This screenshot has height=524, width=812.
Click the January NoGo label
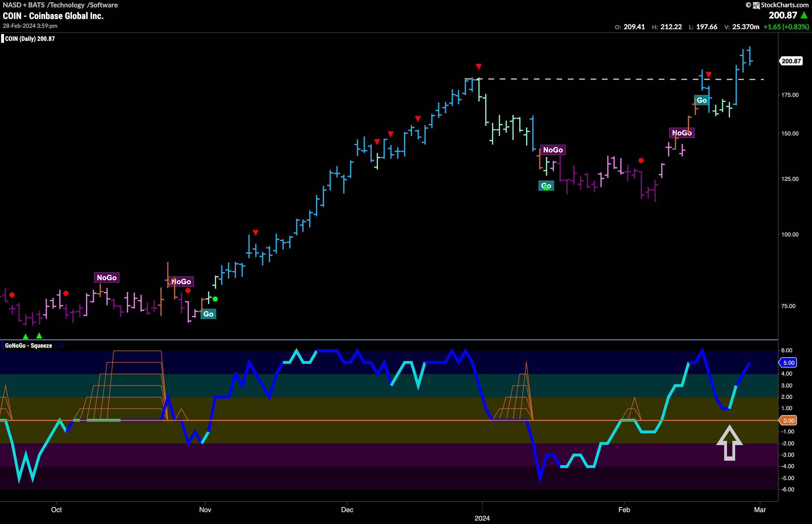pyautogui.click(x=553, y=150)
